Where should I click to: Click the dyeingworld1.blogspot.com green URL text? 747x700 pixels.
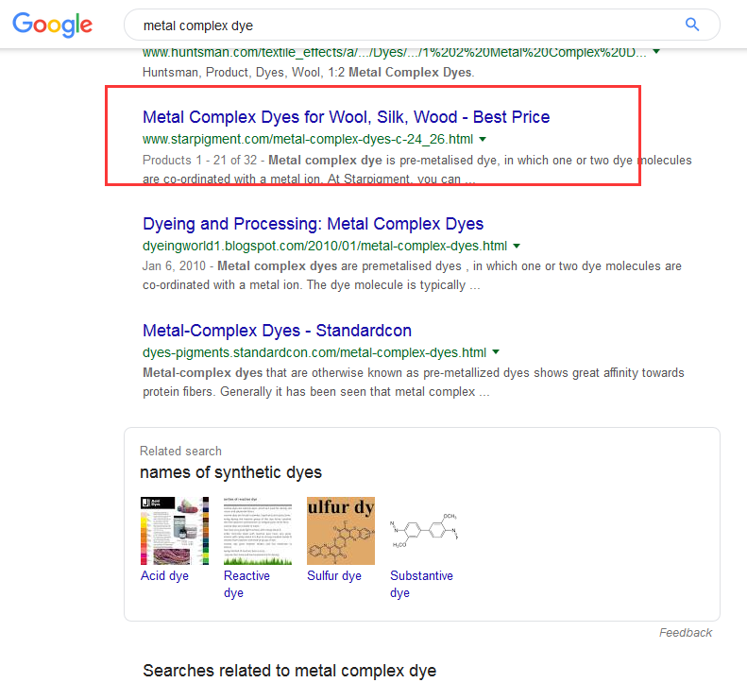pyautogui.click(x=325, y=246)
